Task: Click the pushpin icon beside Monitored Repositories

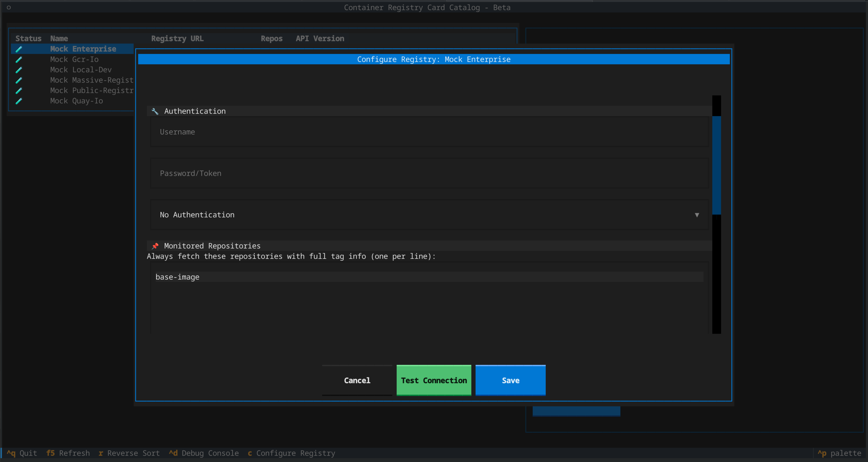Action: (x=155, y=246)
